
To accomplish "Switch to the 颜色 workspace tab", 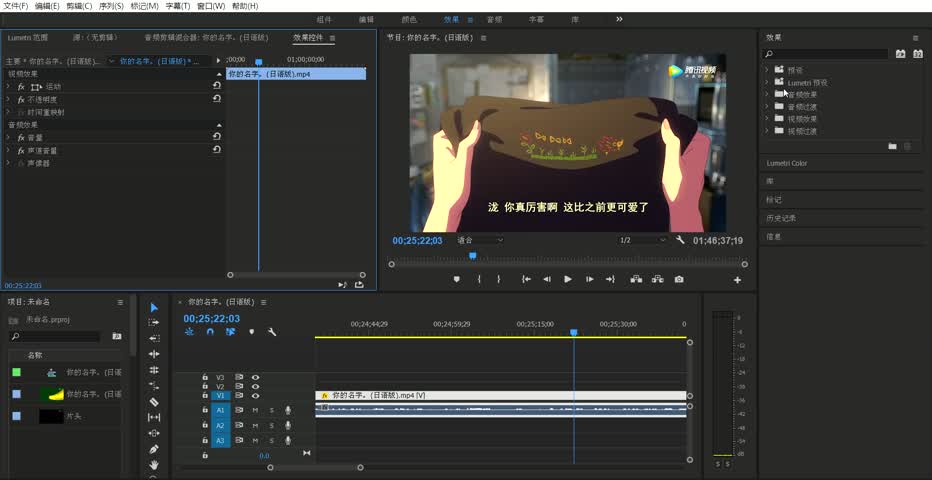I will 409,20.
